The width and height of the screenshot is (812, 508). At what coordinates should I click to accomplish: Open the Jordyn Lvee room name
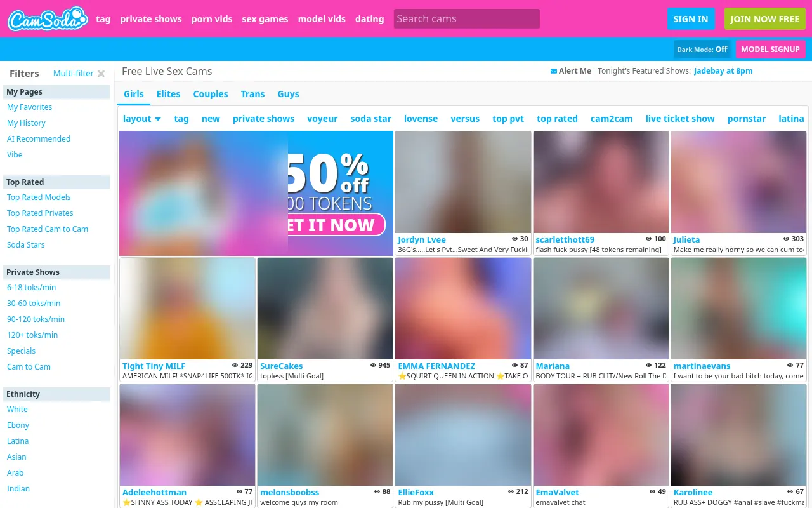[422, 239]
